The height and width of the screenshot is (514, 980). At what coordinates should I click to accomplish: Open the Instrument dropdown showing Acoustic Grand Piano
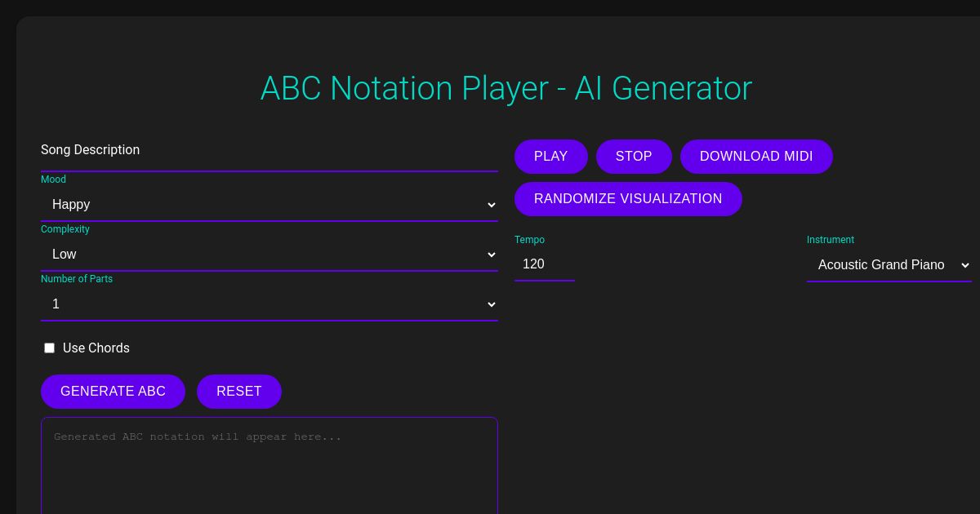889,265
